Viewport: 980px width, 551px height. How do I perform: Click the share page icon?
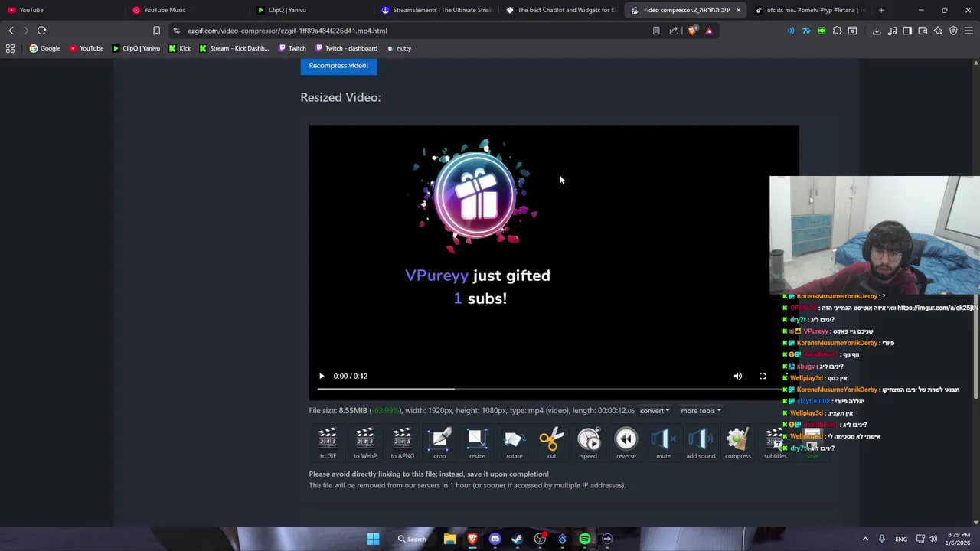click(x=674, y=31)
